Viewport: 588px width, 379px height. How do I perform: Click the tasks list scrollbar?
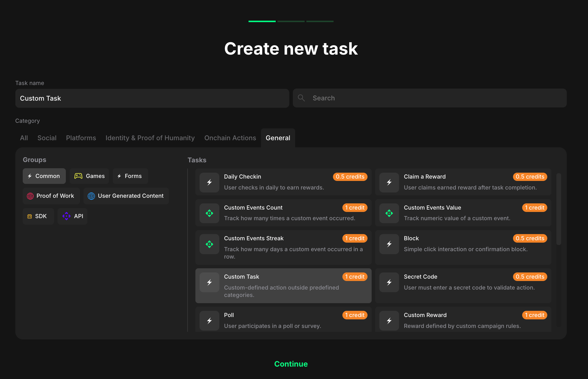[x=558, y=209]
